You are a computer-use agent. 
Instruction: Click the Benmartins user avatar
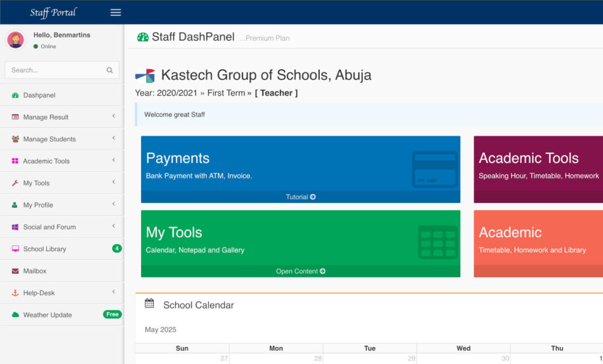pos(16,40)
